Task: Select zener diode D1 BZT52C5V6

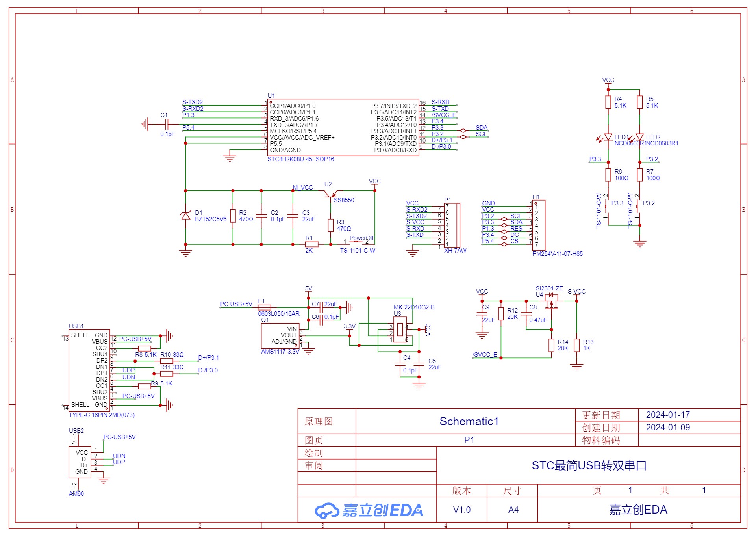Action: tap(185, 216)
